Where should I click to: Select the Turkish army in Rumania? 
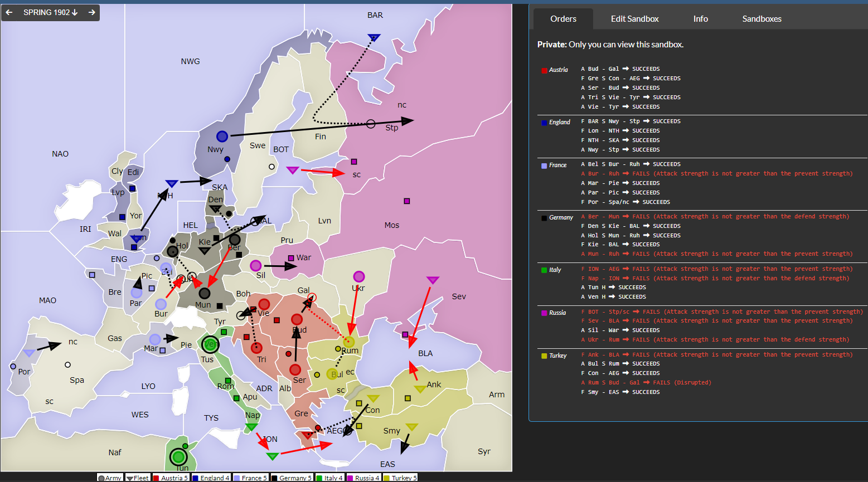[x=349, y=342]
